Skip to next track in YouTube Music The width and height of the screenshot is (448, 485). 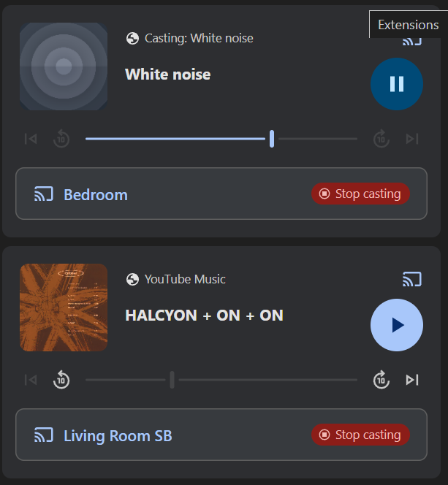(x=412, y=380)
